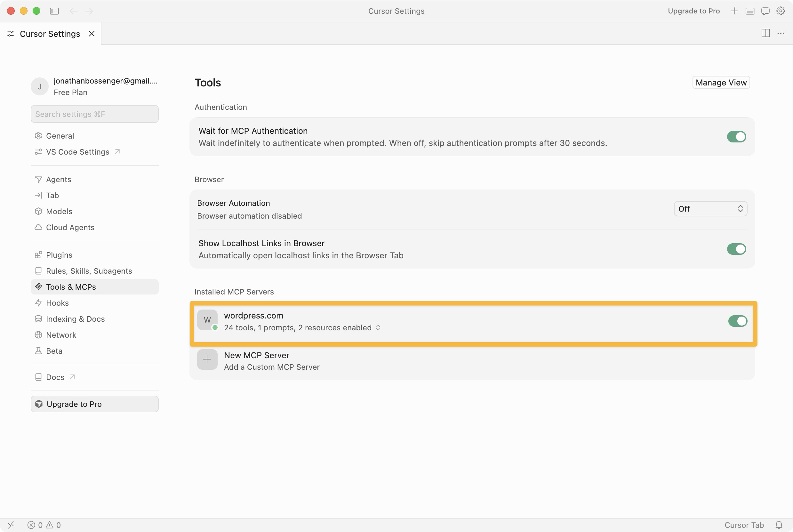The width and height of the screenshot is (793, 532).
Task: Open VS Code Settings link
Action: click(x=95, y=152)
